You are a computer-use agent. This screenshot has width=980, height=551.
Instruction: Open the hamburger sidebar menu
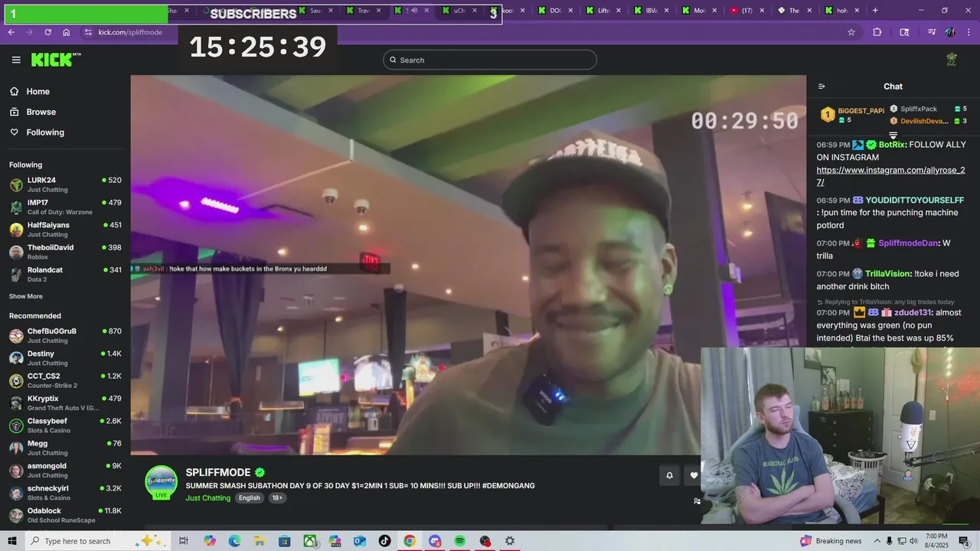(16, 60)
